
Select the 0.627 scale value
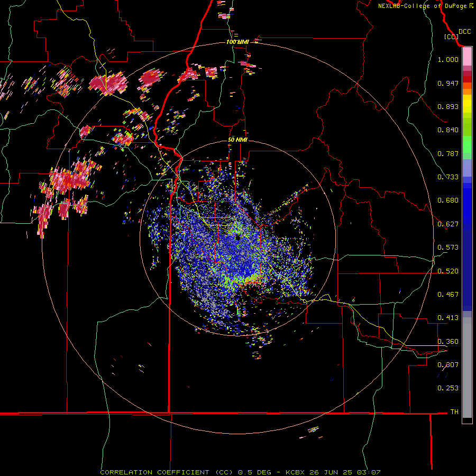(448, 224)
